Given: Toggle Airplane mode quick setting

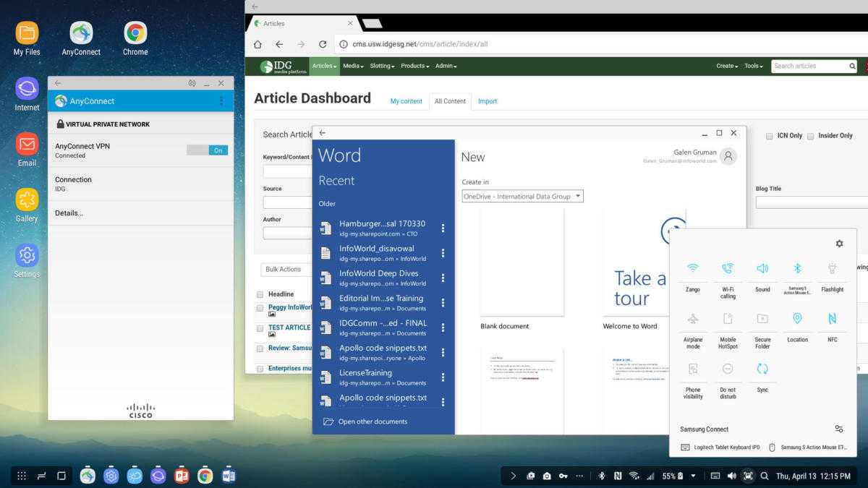Looking at the screenshot, I should (x=693, y=319).
